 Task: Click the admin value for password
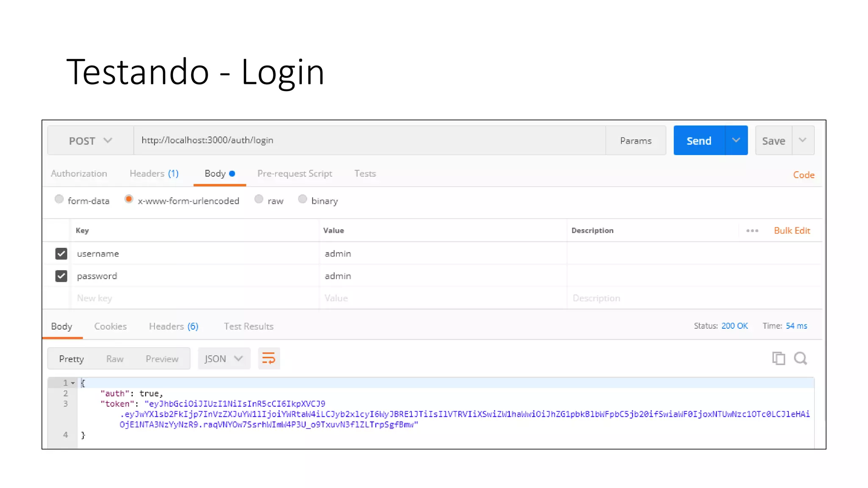point(443,276)
